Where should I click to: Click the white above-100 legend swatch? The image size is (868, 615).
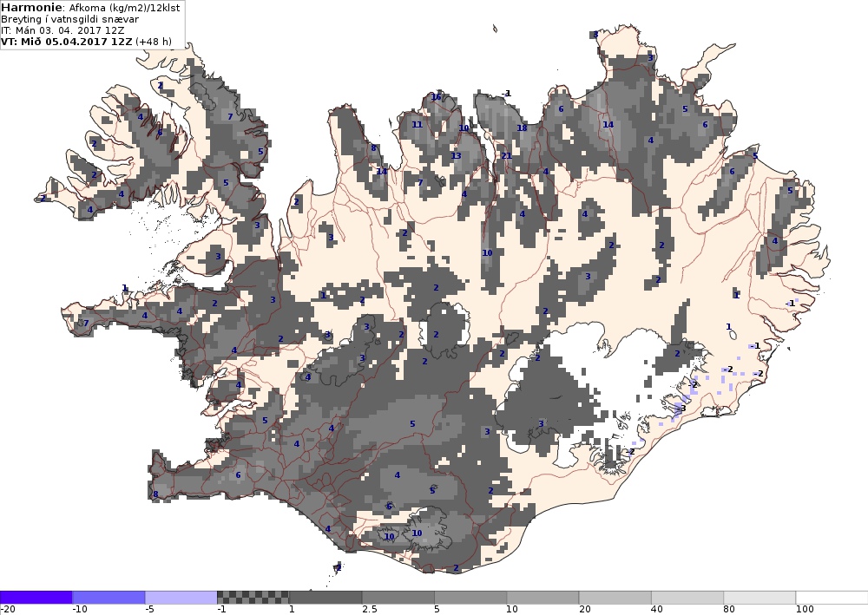832,598
